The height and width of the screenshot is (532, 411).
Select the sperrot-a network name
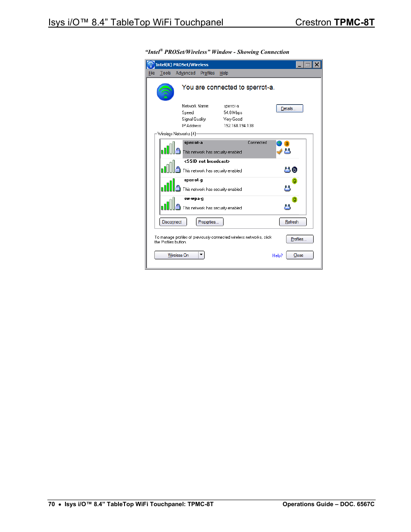tap(193, 143)
